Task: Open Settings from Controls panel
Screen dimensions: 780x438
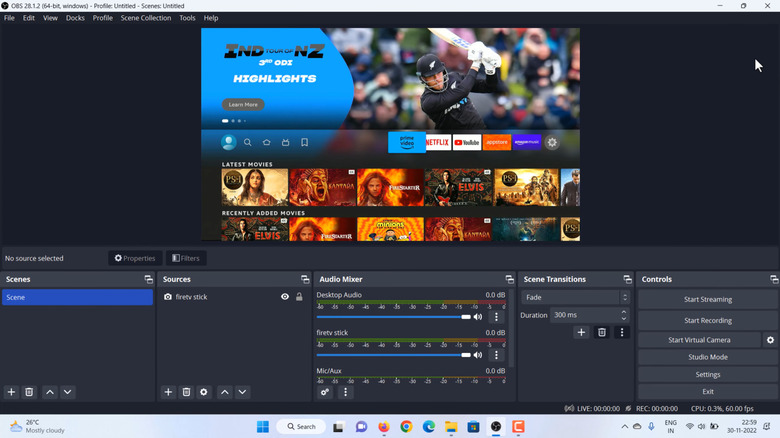Action: [707, 374]
